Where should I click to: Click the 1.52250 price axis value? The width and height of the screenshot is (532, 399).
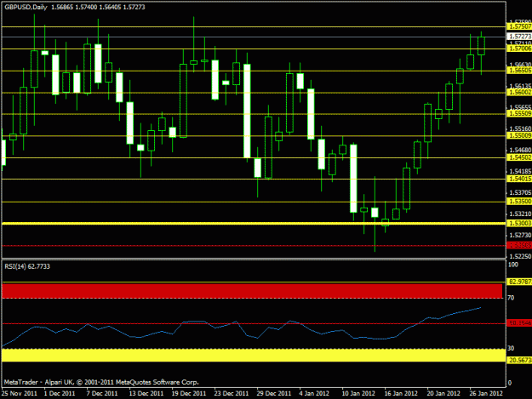pos(520,257)
